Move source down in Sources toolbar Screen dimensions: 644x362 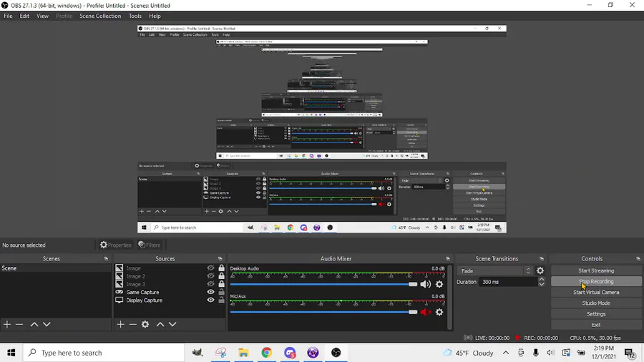click(x=172, y=324)
